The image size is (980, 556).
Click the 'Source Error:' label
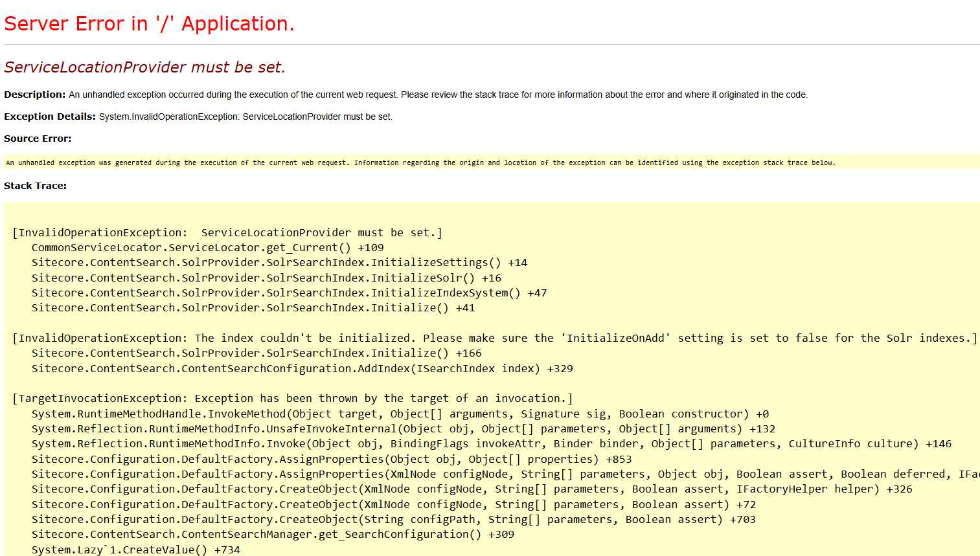coord(38,139)
